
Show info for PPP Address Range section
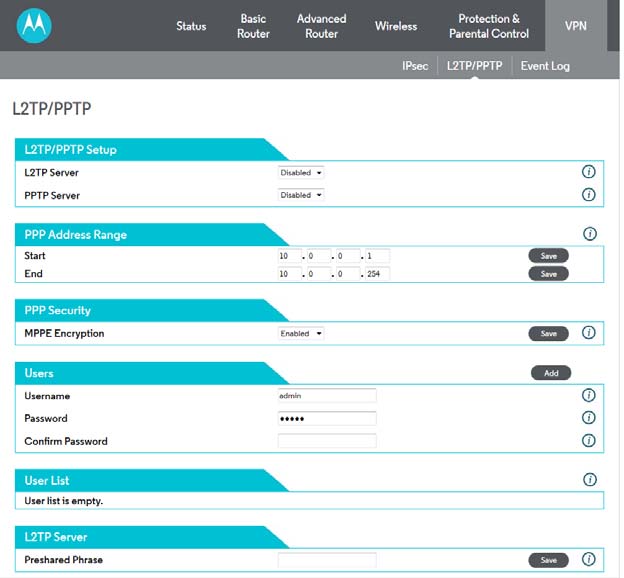[x=589, y=234]
